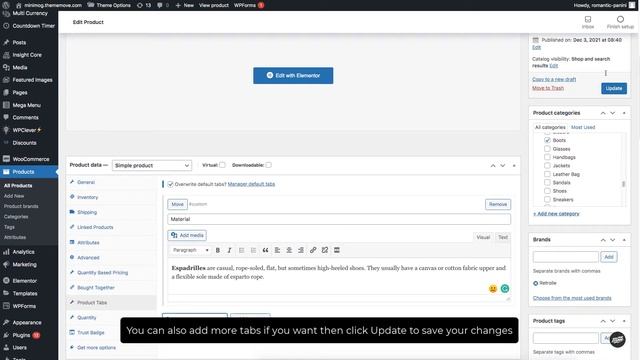Open the Finish setup icon
This screenshot has height=360, width=640.
[620, 22]
